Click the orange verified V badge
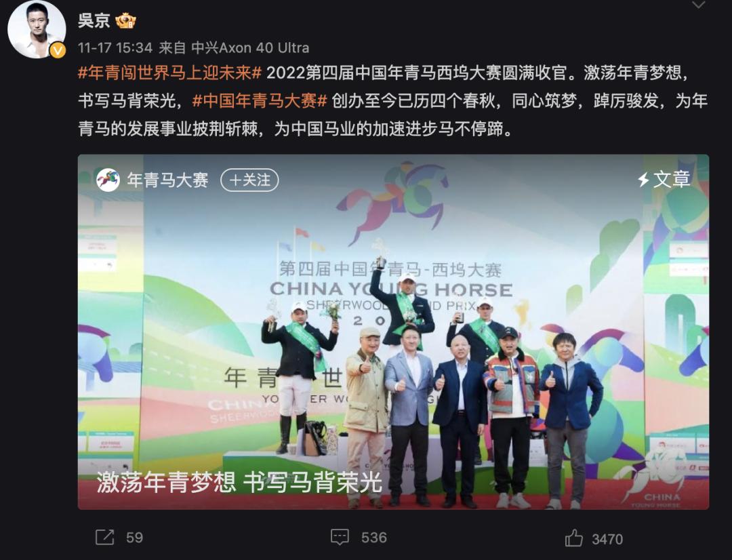 (58, 49)
